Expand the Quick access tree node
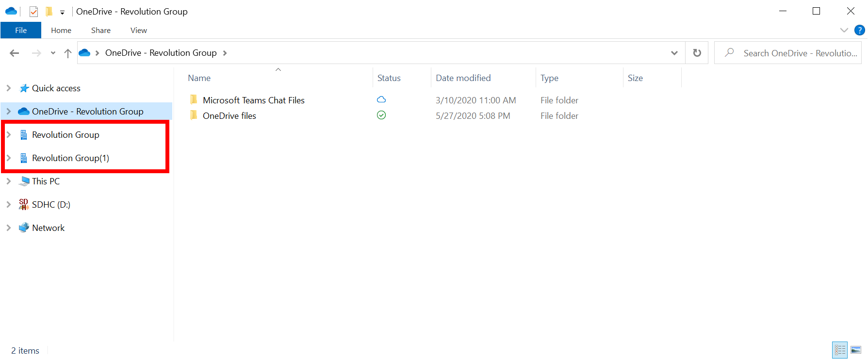The image size is (868, 359). (8, 88)
